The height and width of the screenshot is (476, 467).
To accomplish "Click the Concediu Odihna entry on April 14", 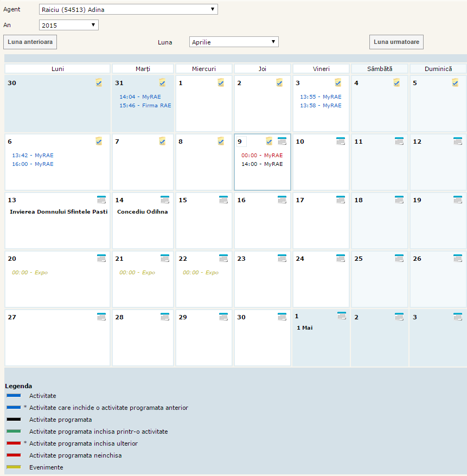I will pyautogui.click(x=142, y=211).
